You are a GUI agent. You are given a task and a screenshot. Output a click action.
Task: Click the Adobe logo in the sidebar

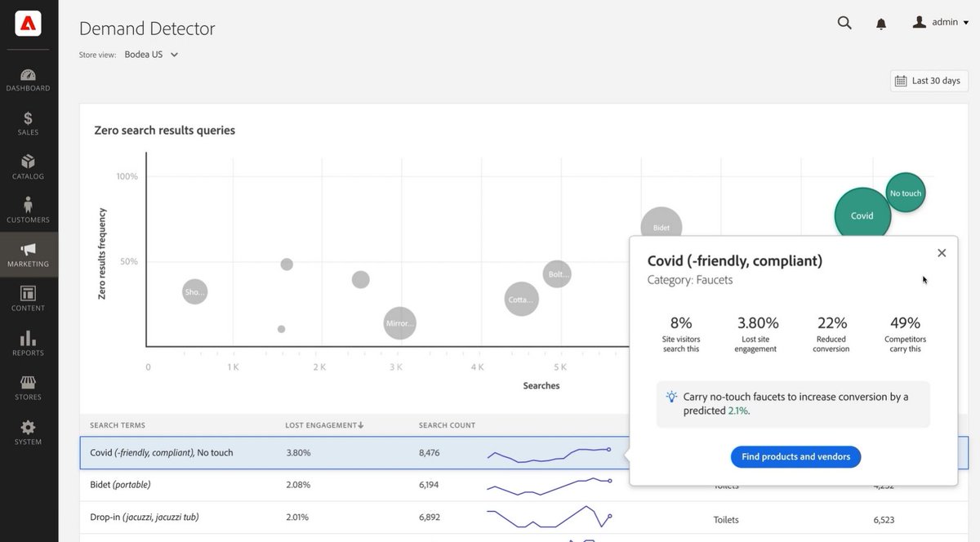click(x=29, y=24)
